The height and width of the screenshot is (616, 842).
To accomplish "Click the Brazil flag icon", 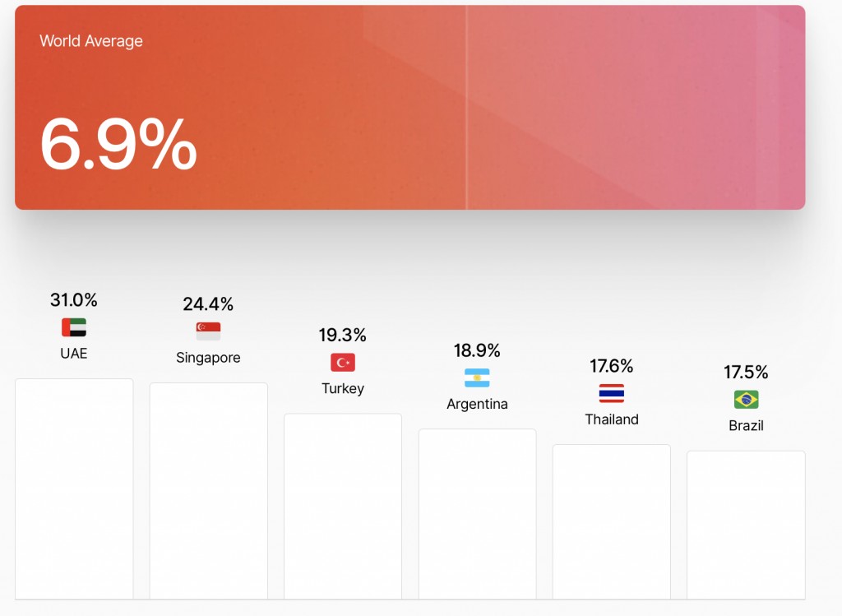I will point(746,400).
